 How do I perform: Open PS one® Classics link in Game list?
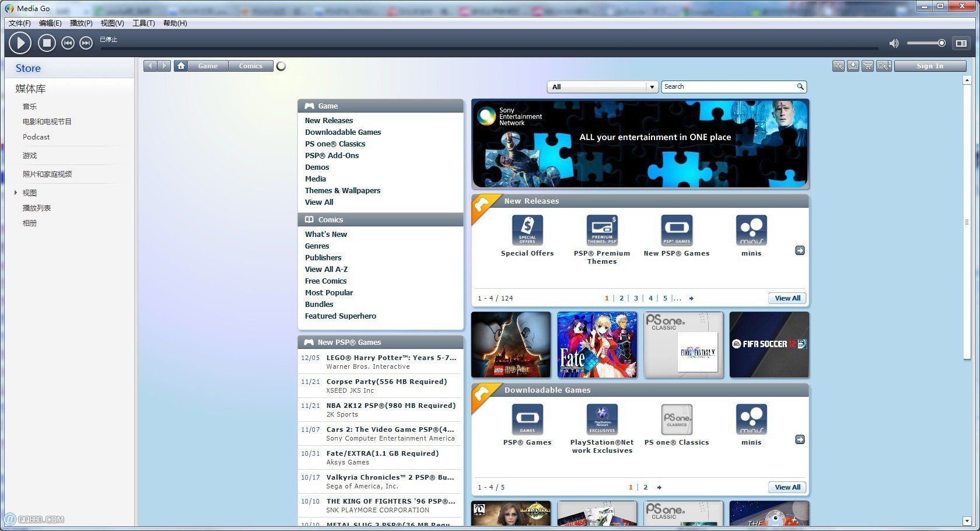pos(335,144)
